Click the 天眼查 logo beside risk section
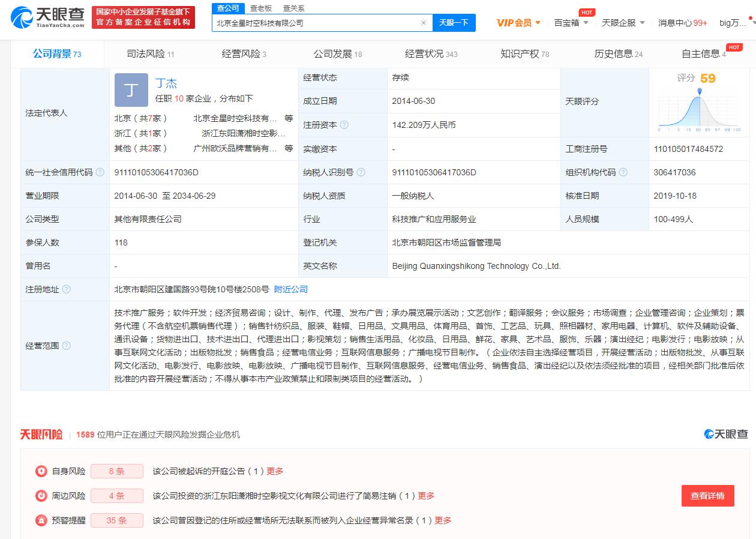 726,433
